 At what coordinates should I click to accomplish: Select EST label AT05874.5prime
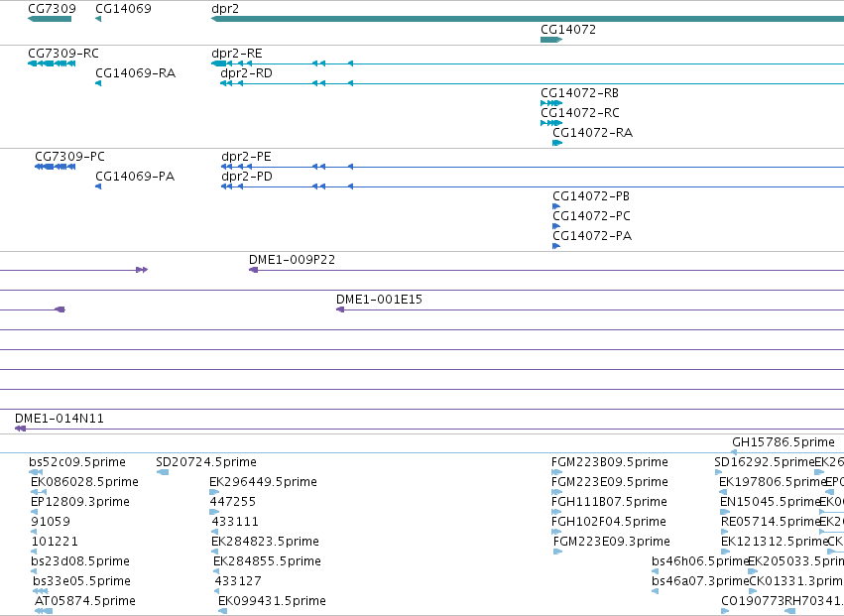tap(85, 602)
